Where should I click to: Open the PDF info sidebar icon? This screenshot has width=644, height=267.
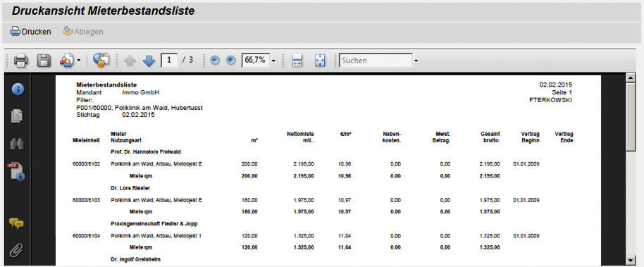tap(16, 172)
